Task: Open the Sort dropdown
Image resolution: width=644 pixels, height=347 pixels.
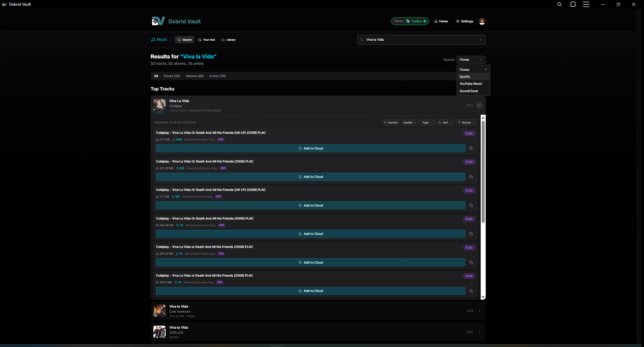Action: coord(445,122)
